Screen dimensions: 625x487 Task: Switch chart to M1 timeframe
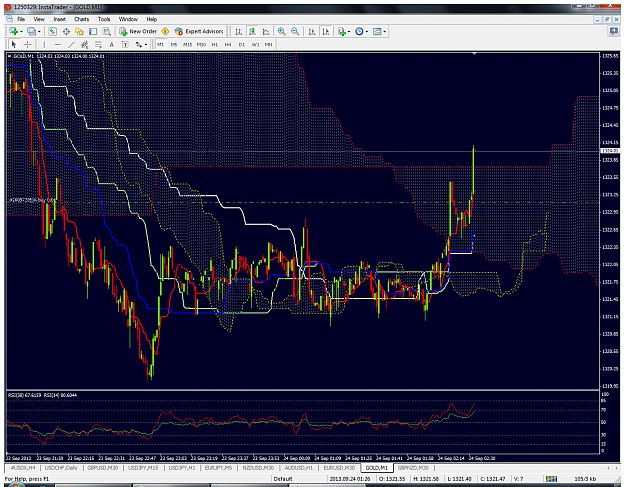[160, 45]
